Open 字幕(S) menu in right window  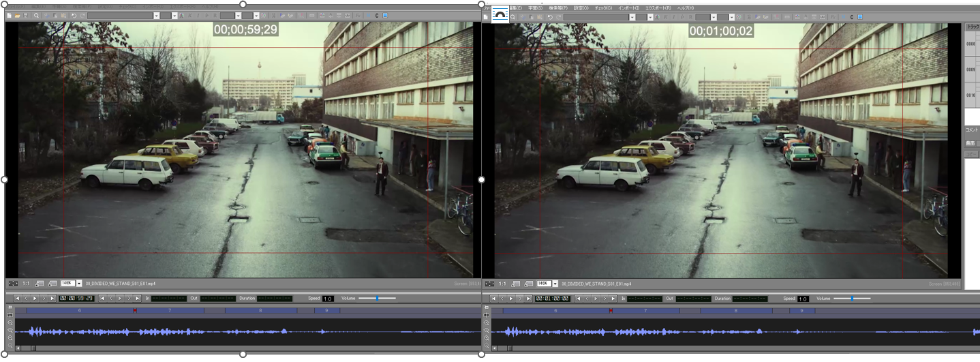point(535,8)
